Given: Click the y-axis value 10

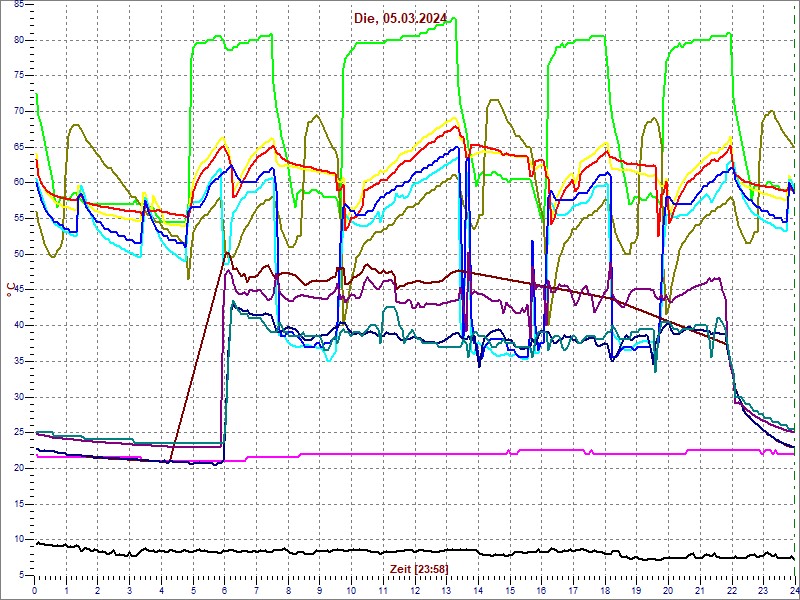Looking at the screenshot, I should tap(18, 540).
